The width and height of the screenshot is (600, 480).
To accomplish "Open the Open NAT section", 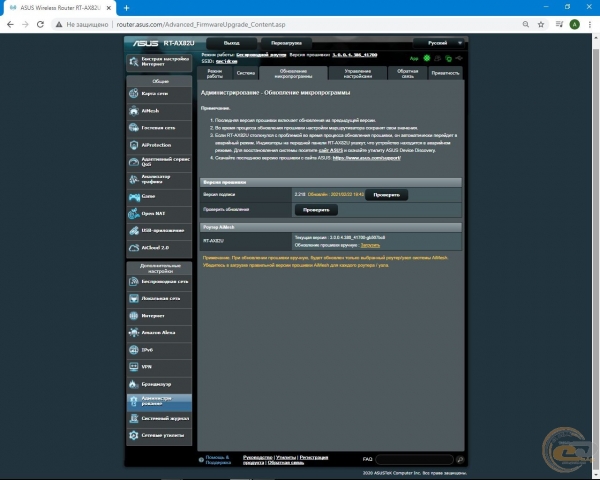I will [159, 214].
